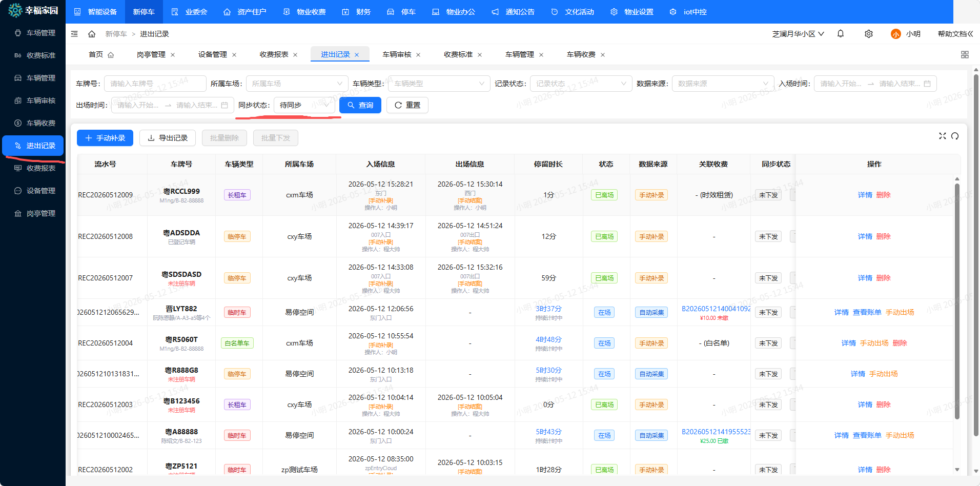Click the sidebar collapse hamburger icon

tap(74, 34)
